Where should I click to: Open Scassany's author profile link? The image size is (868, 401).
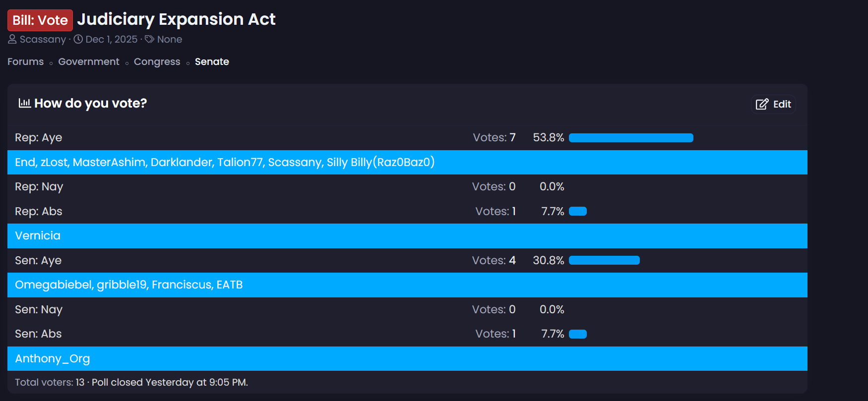click(43, 39)
